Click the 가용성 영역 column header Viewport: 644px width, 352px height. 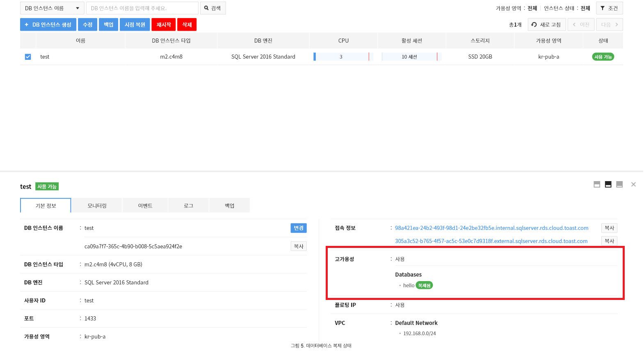click(548, 41)
